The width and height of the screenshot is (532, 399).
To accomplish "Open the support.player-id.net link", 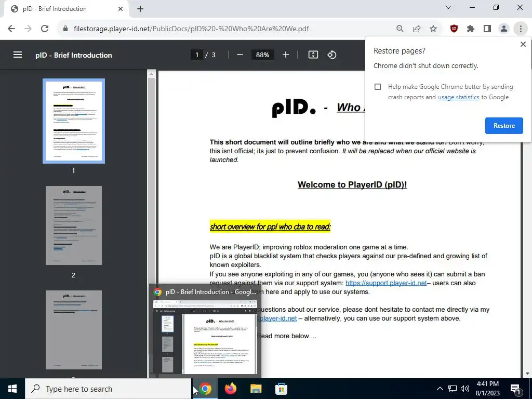I will (386, 283).
